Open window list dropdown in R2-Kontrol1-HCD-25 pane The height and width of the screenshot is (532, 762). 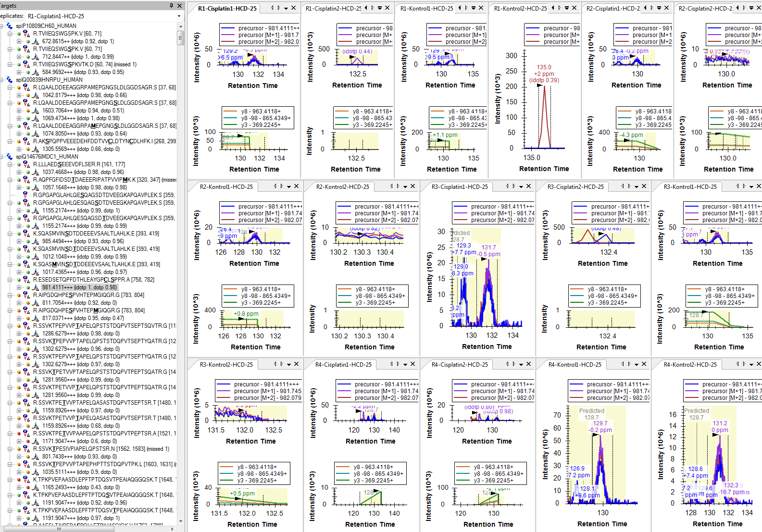coord(289,186)
